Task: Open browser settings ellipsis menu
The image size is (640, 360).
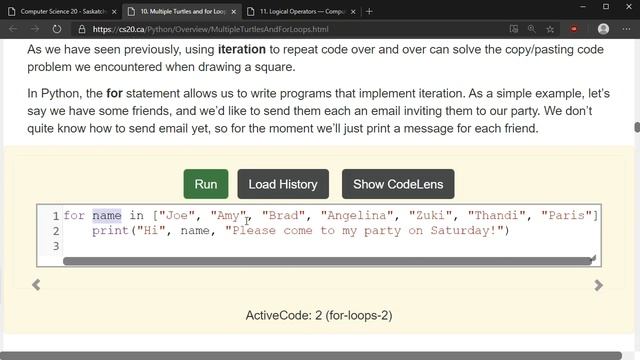Action: [626, 29]
